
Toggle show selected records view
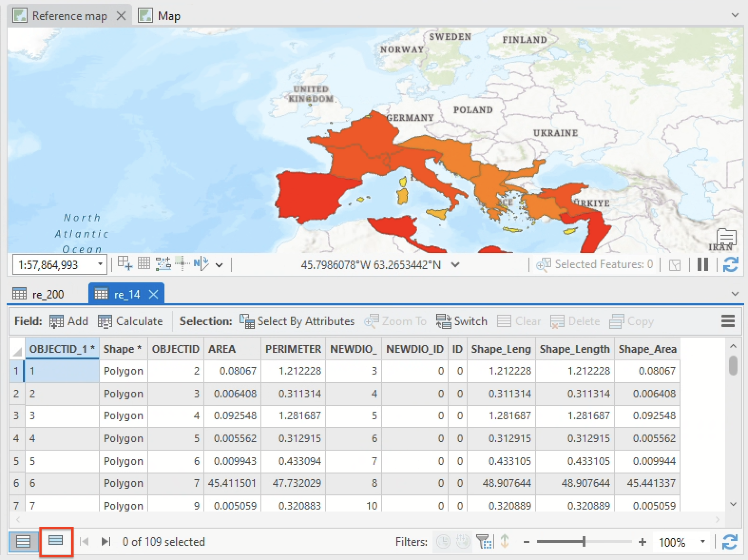click(56, 541)
